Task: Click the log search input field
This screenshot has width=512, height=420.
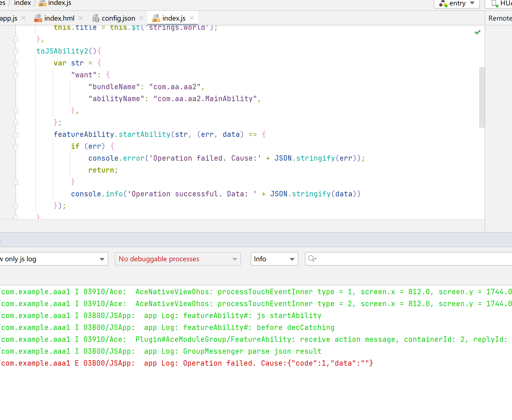Action: point(408,259)
